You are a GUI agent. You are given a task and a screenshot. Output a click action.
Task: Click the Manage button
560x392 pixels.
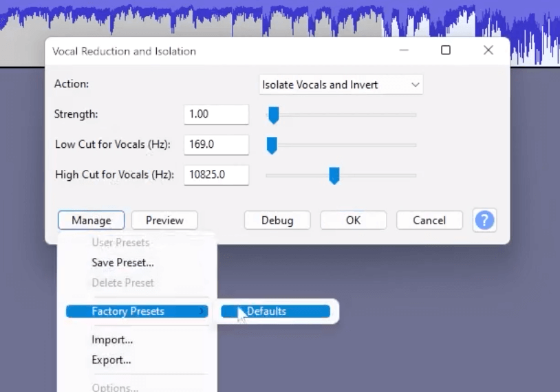coord(91,220)
